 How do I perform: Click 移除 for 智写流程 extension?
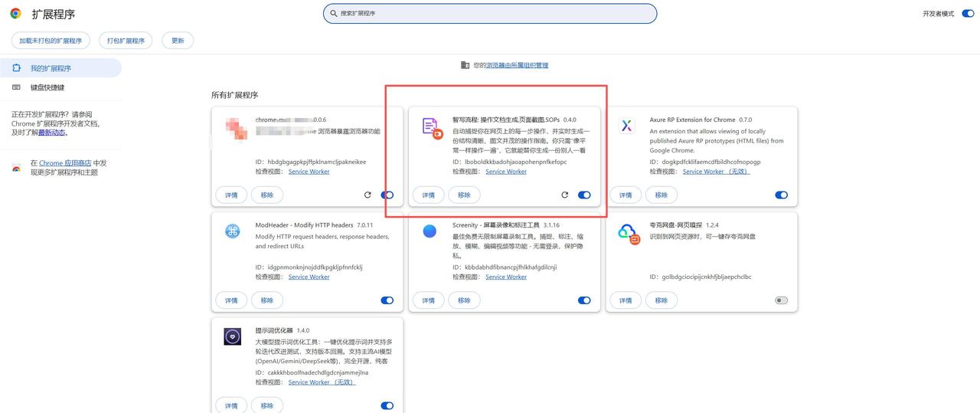(x=464, y=195)
